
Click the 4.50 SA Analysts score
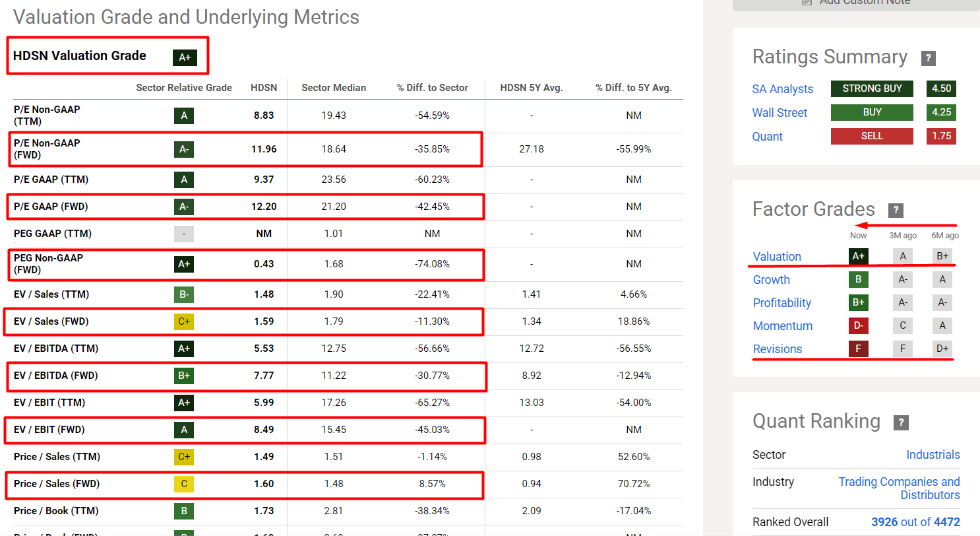[941, 88]
